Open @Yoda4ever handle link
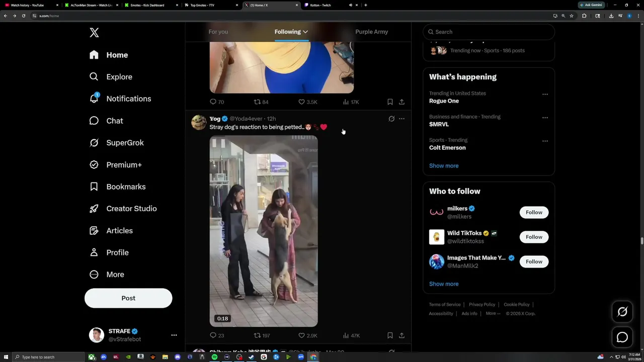The height and width of the screenshot is (362, 644). point(246,119)
